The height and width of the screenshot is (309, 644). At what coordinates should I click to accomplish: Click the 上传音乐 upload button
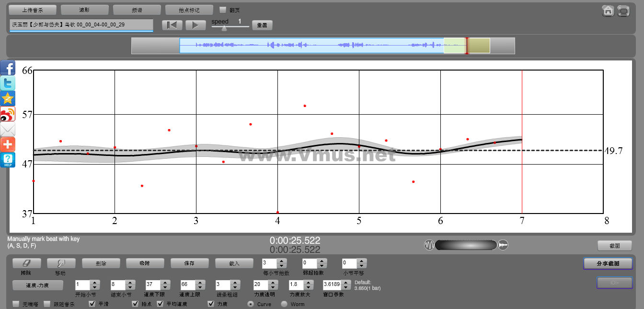33,10
